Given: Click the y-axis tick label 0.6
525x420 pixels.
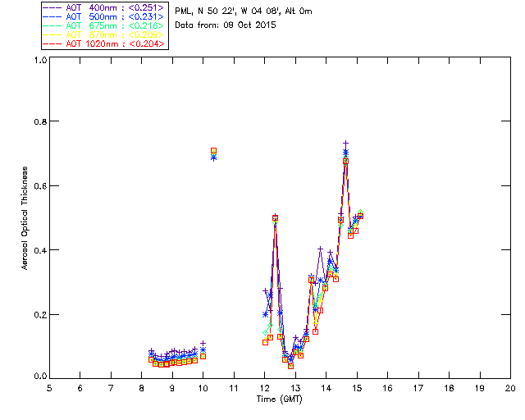Looking at the screenshot, I should [40, 186].
